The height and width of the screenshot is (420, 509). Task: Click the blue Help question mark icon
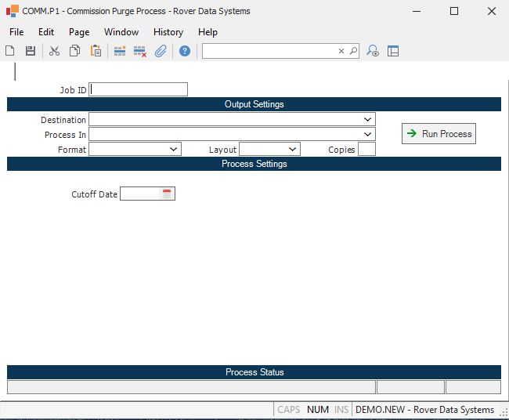(185, 51)
